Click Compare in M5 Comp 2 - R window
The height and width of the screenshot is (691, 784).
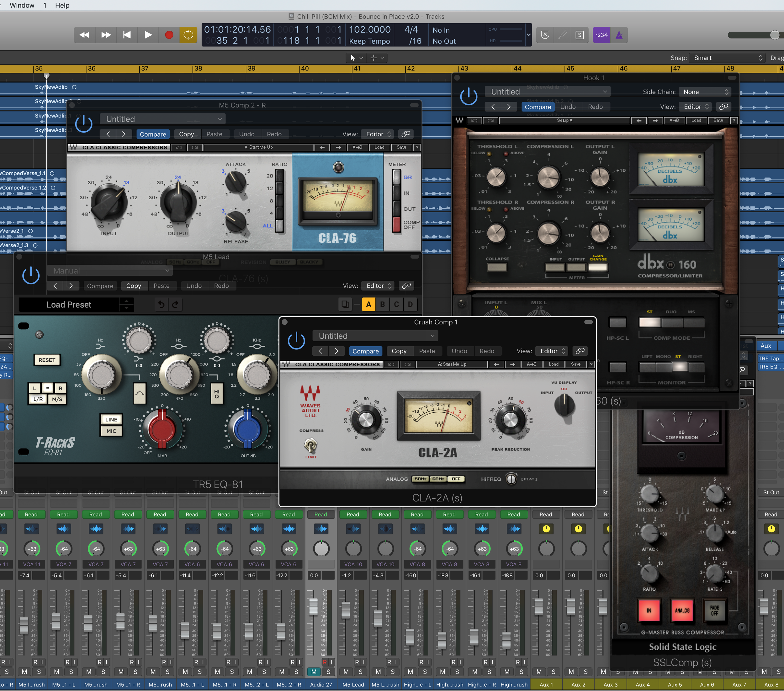click(x=153, y=134)
